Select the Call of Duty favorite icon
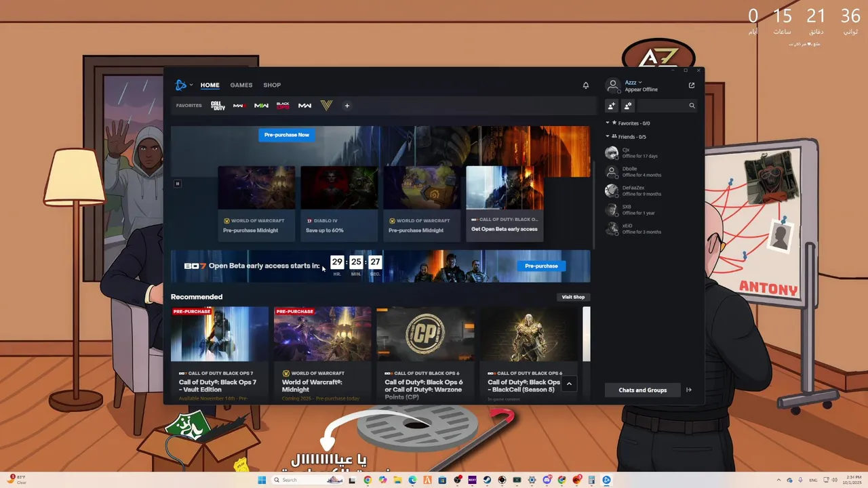 [x=218, y=106]
